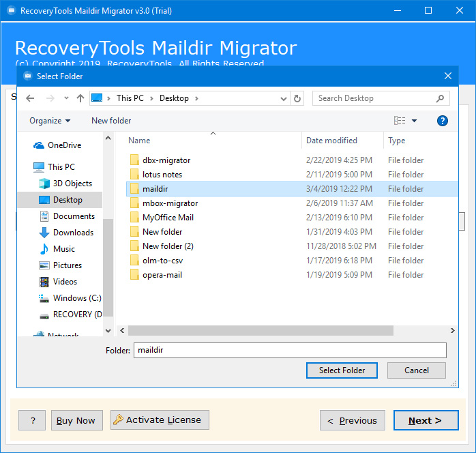Close the Select Folder dialog

(448, 76)
